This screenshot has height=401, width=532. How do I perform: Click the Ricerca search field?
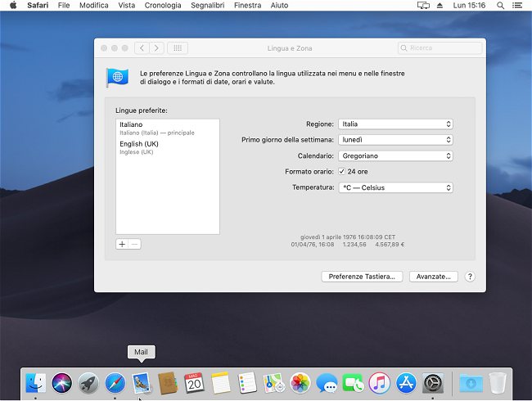(440, 48)
